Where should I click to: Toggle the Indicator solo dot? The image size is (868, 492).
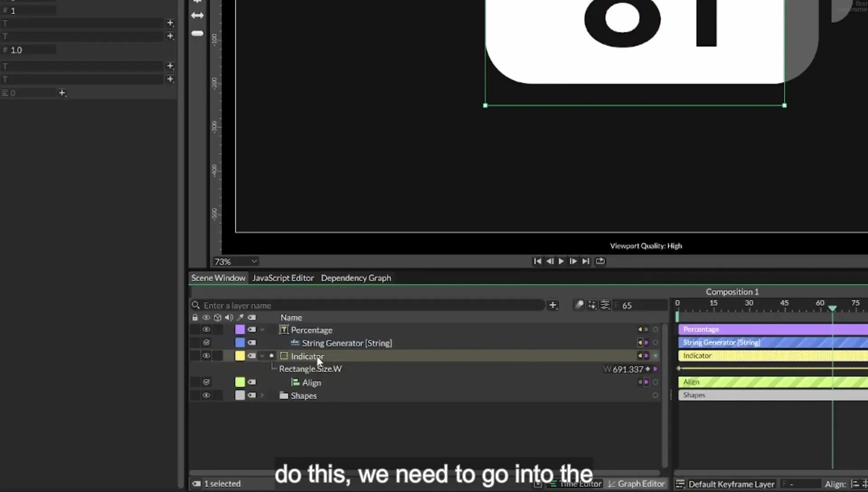point(272,356)
